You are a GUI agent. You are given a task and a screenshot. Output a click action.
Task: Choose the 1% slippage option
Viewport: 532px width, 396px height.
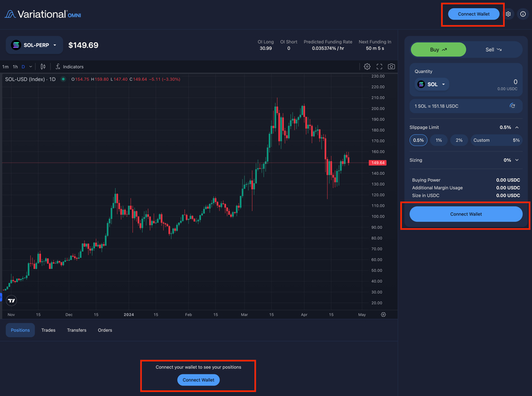pyautogui.click(x=438, y=140)
